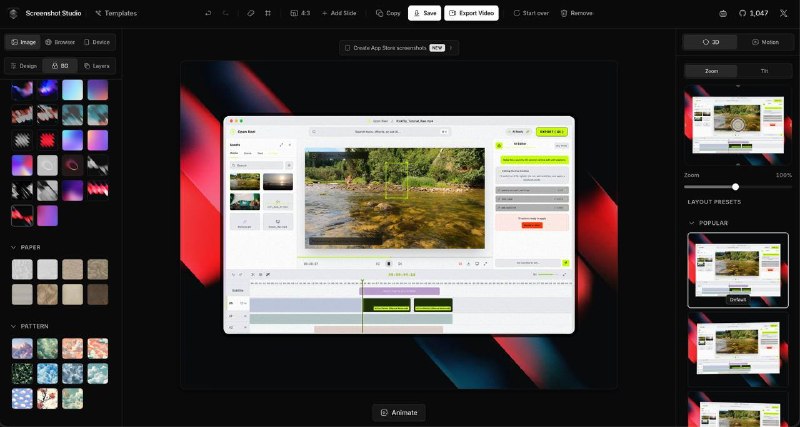This screenshot has height=427, width=800.
Task: Redo the last undone action
Action: point(226,13)
